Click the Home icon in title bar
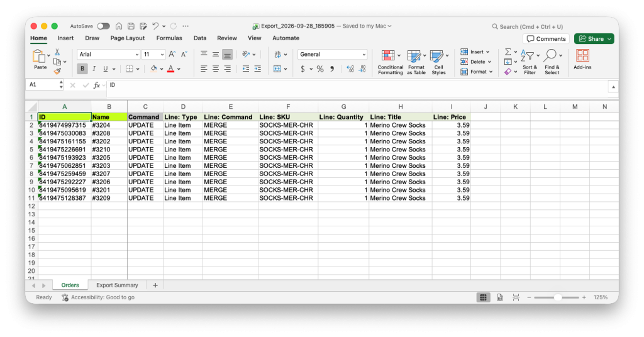Image resolution: width=644 pixels, height=337 pixels. [119, 26]
